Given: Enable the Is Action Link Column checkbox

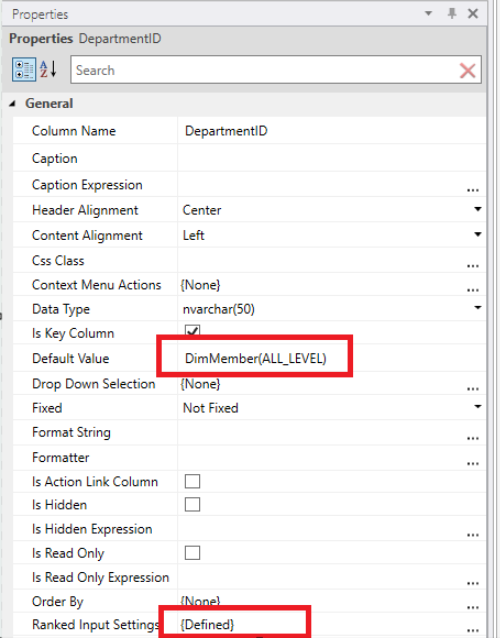Looking at the screenshot, I should tap(192, 481).
